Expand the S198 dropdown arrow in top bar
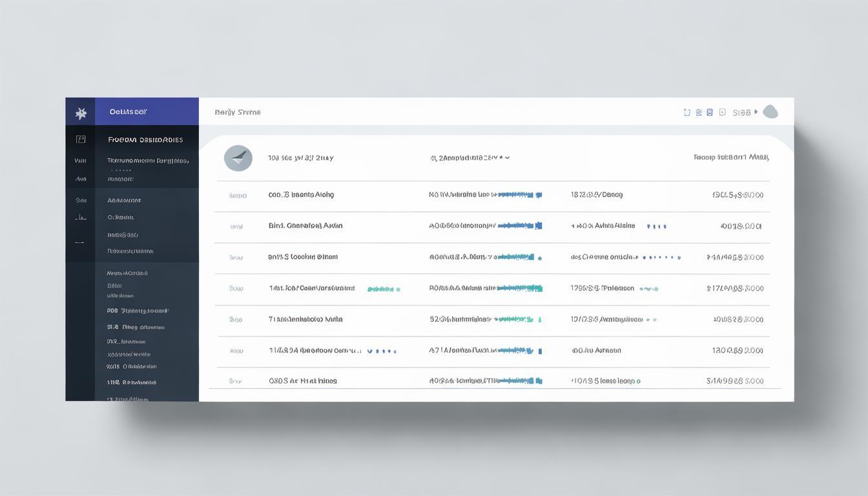868x496 pixels. click(756, 112)
